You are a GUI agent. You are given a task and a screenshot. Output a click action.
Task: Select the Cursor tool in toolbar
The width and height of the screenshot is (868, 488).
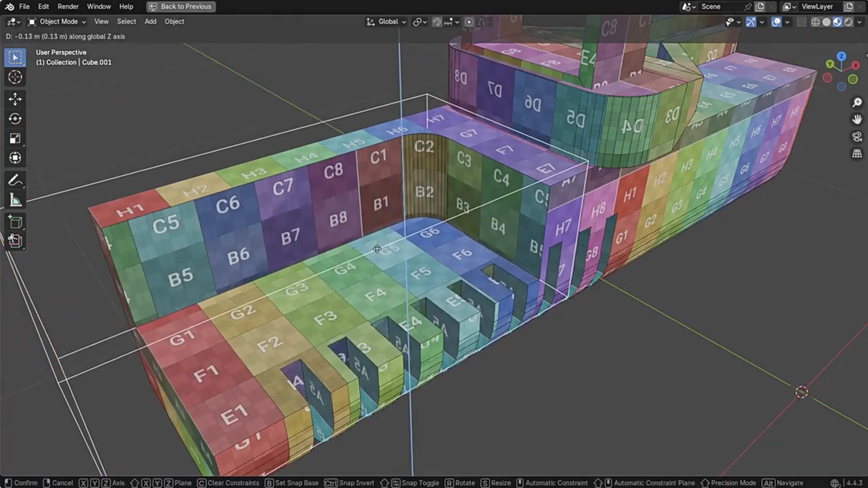(x=15, y=77)
